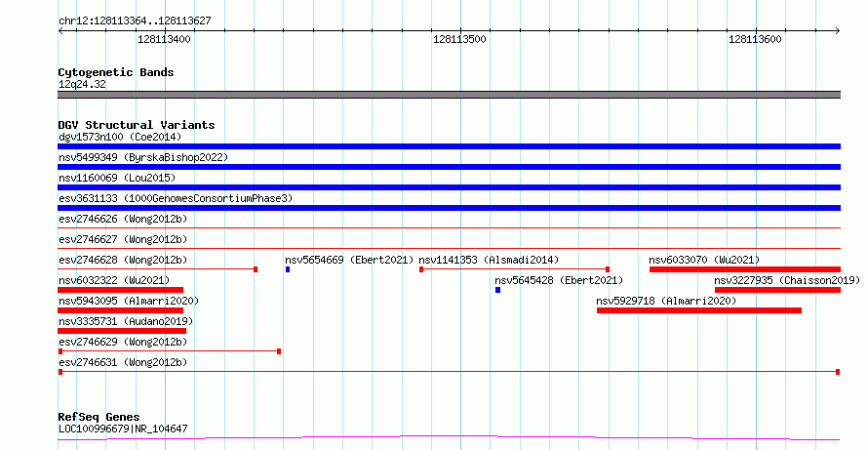This screenshot has width=868, height=450.
Task: Click the 12q24.32 cytogenetic band bar
Action: pyautogui.click(x=449, y=95)
